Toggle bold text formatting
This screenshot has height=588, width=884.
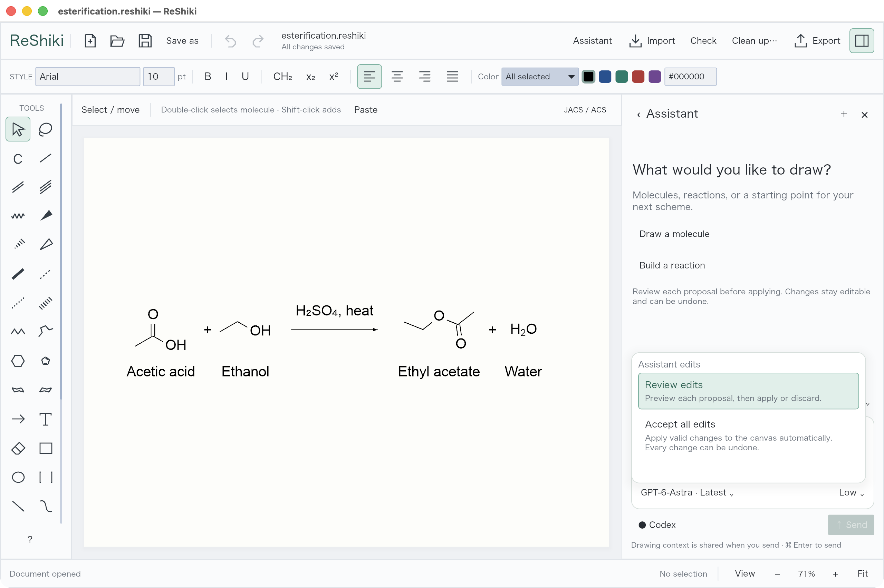coord(208,77)
